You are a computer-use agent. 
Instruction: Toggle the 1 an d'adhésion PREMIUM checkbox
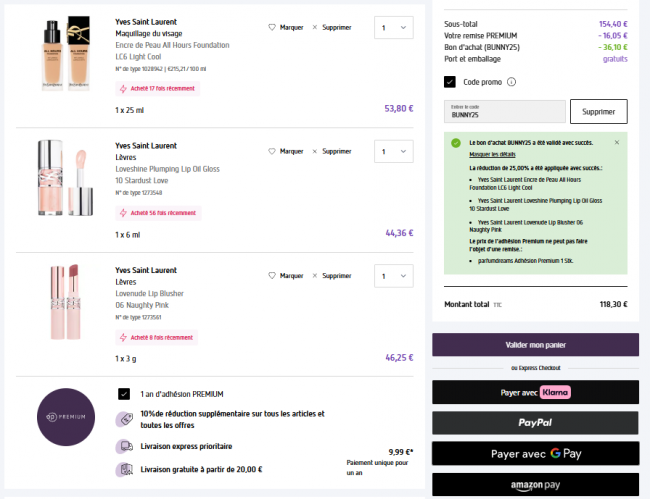[123, 394]
